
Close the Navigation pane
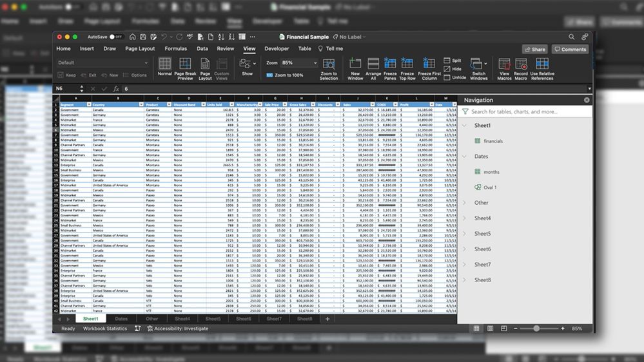[587, 100]
